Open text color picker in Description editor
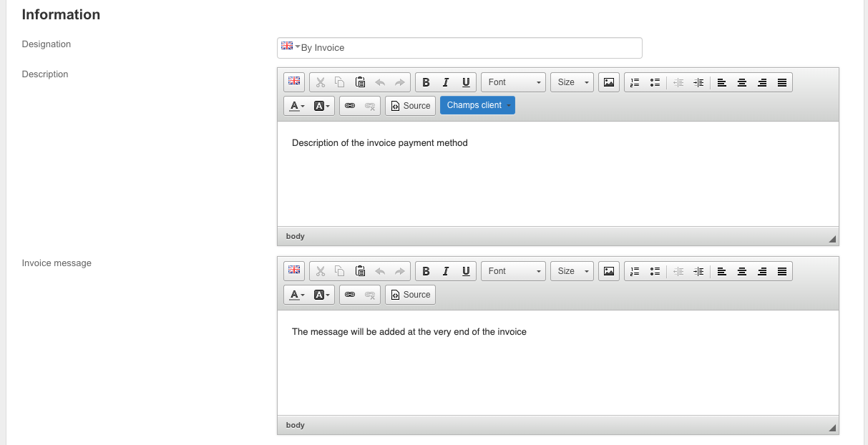The image size is (868, 445). pyautogui.click(x=297, y=106)
